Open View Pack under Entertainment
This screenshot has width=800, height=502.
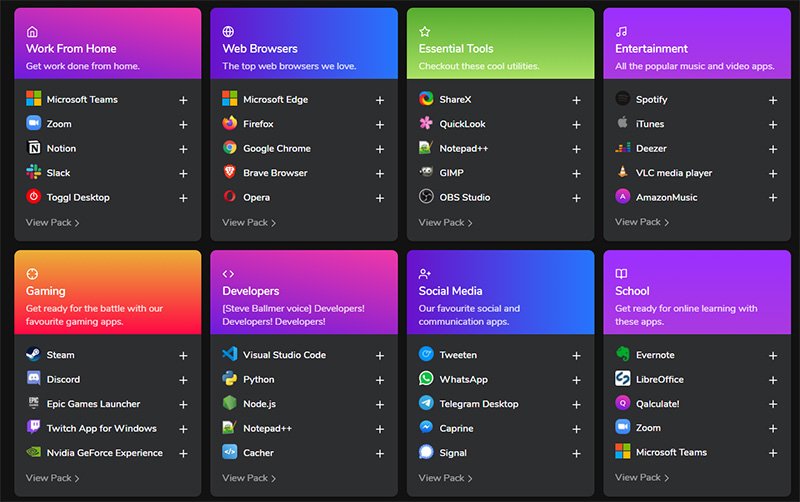pos(641,222)
